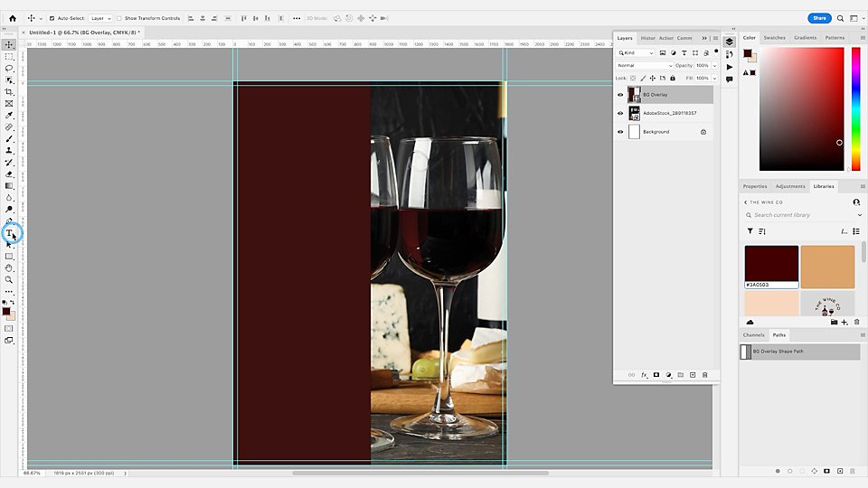Image resolution: width=868 pixels, height=488 pixels.
Task: Open the Normal blend mode dropdown
Action: point(645,65)
